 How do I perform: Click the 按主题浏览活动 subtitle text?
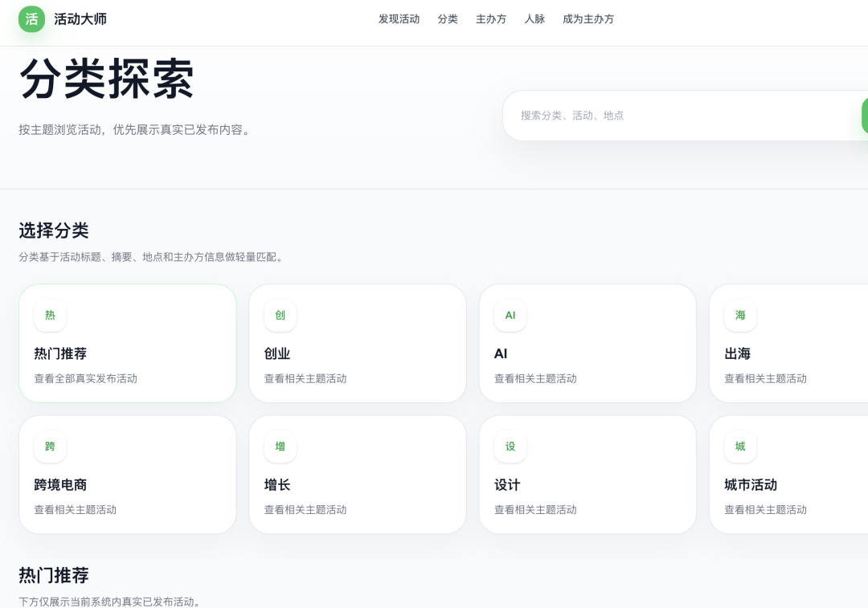coord(134,130)
